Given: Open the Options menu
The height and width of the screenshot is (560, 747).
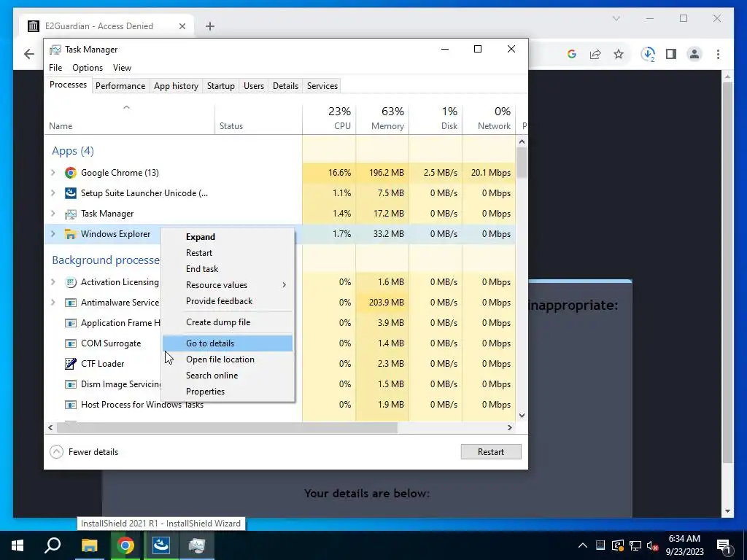Looking at the screenshot, I should pos(88,68).
